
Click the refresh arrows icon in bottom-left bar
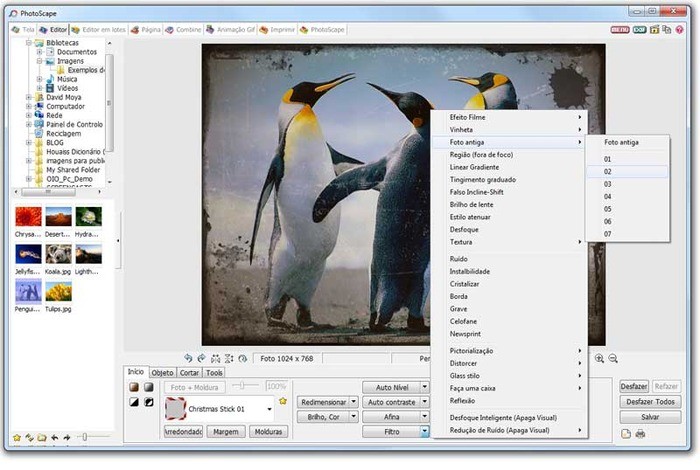click(x=29, y=437)
